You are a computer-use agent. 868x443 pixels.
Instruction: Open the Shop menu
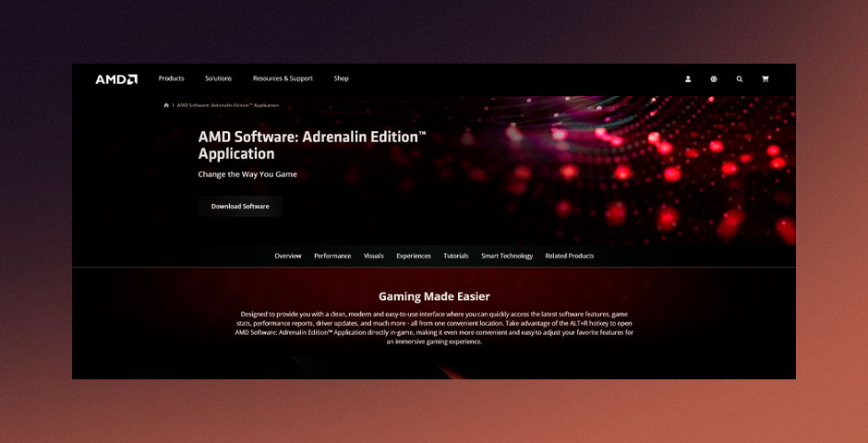coord(341,78)
